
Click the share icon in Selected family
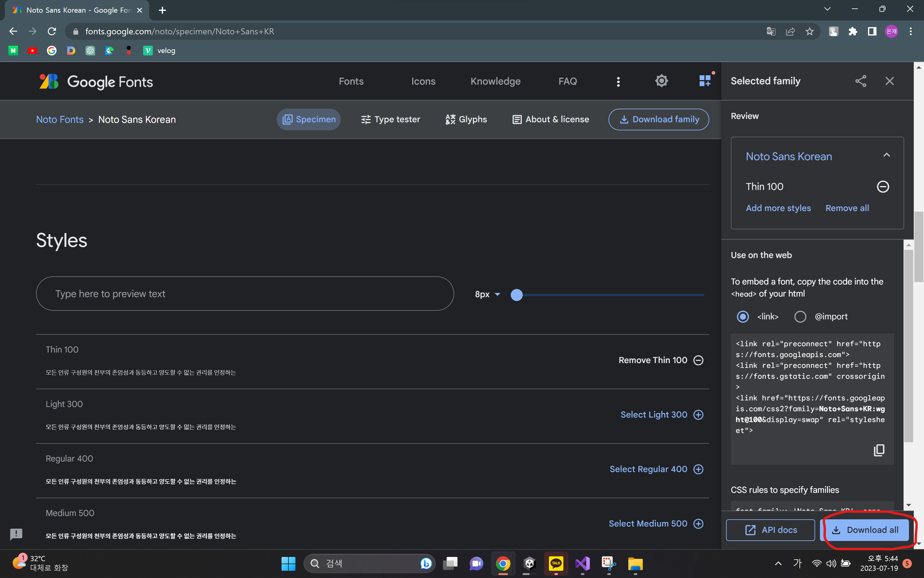point(861,81)
